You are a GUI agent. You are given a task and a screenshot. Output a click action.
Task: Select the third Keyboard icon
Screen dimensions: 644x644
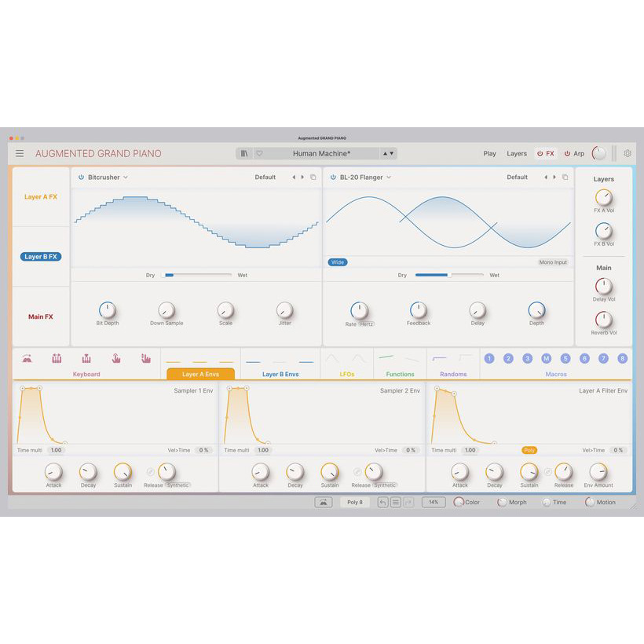coord(86,359)
